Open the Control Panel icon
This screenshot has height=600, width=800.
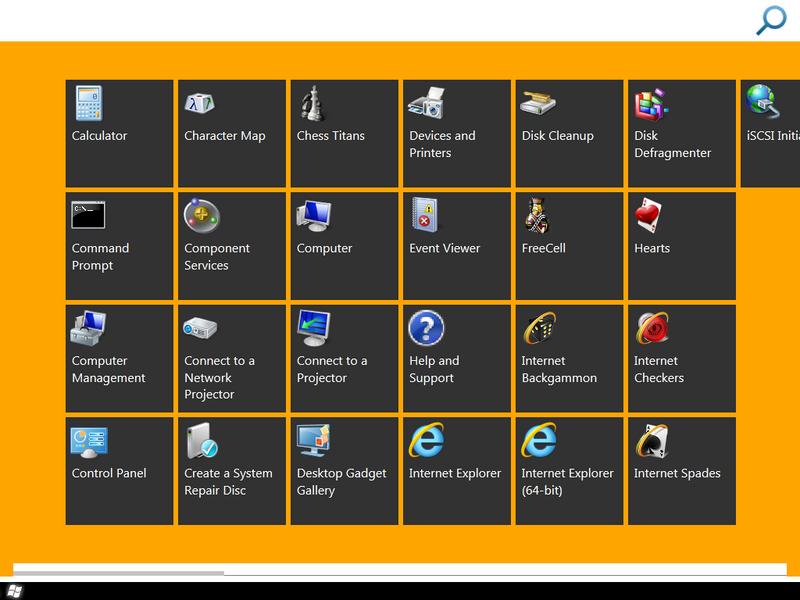(89, 442)
